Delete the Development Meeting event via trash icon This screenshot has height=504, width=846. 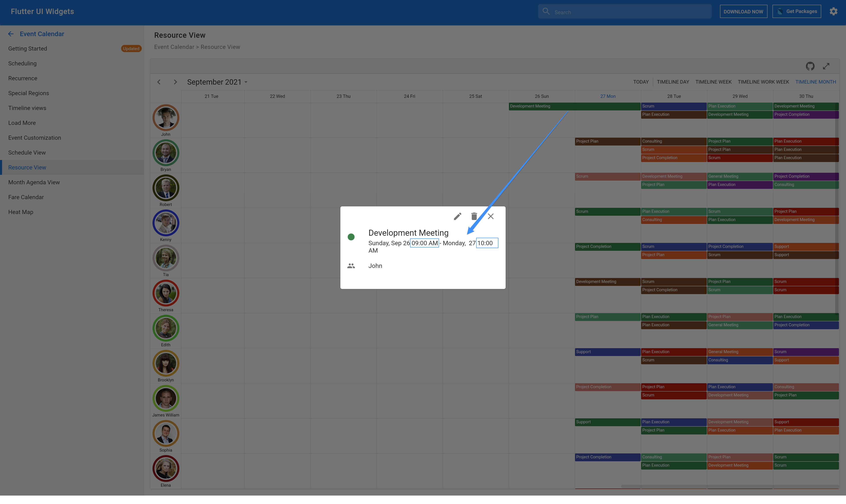[x=474, y=216]
